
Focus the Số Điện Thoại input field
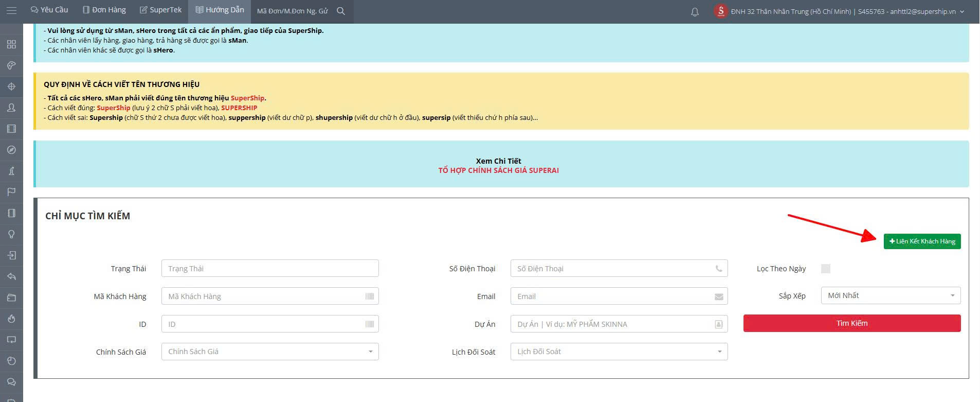coord(619,268)
